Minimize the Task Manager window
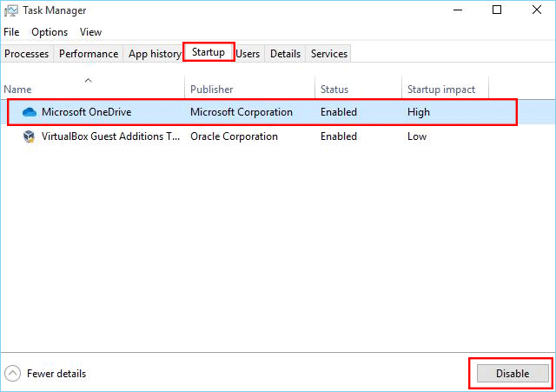 click(458, 10)
